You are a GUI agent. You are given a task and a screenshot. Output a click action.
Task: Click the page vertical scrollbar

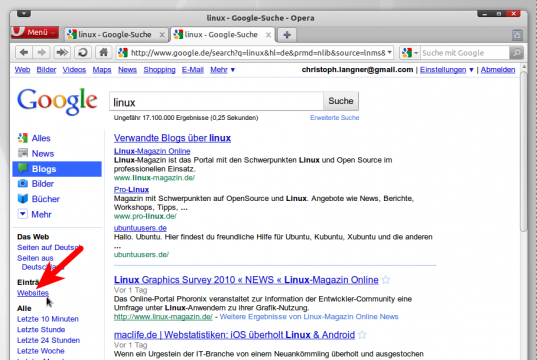524,151
